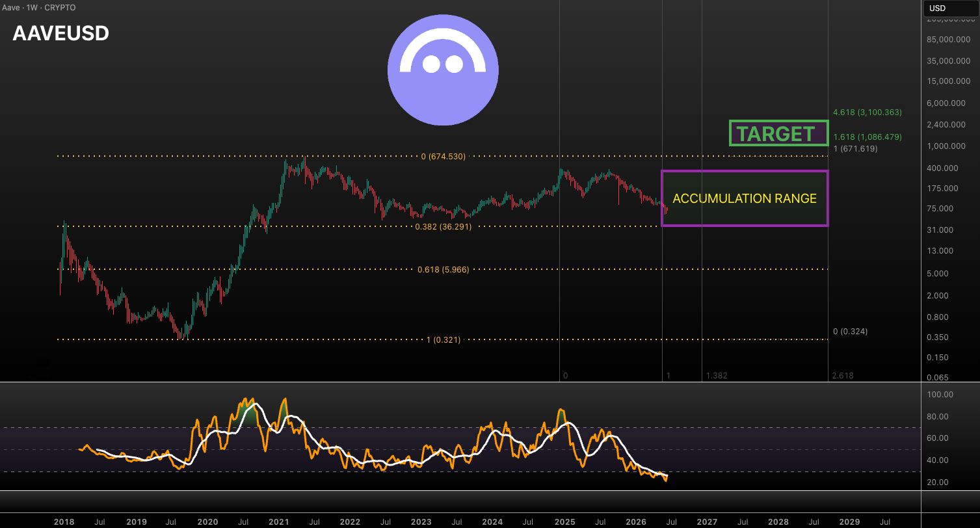Select the '0 (674.530)' Fibonacci label
Screen dimensions: 980x528
444,157
